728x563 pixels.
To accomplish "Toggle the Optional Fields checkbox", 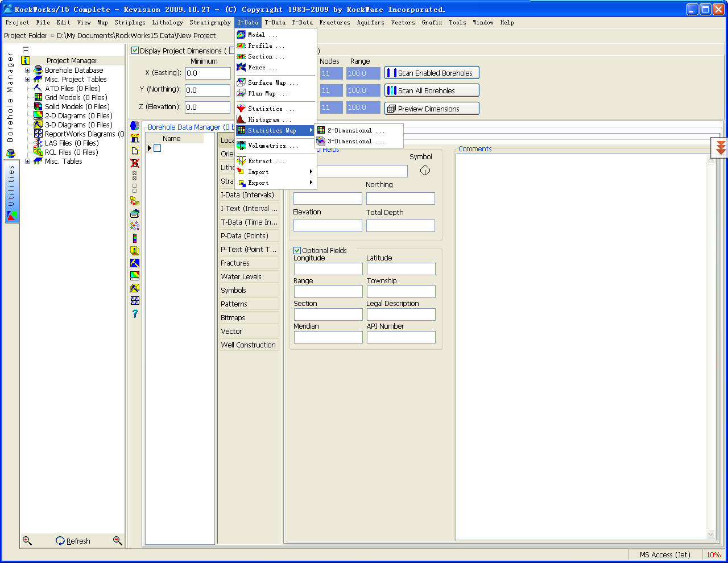I will pyautogui.click(x=297, y=250).
